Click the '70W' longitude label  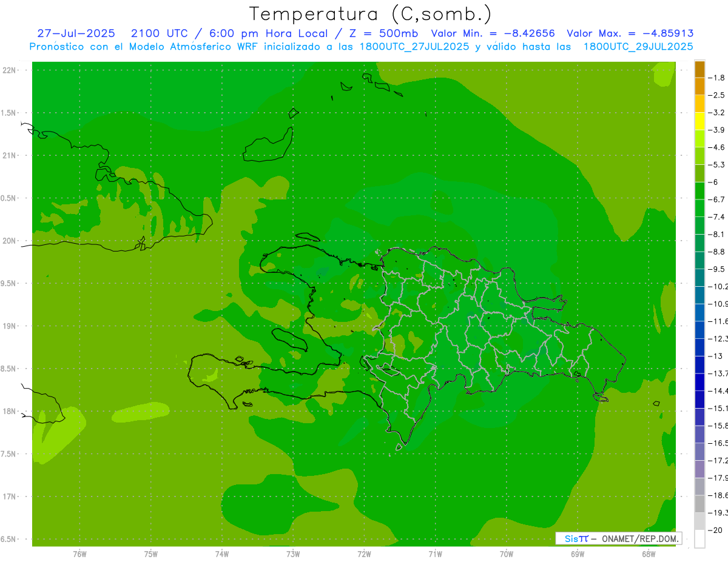coord(507,555)
